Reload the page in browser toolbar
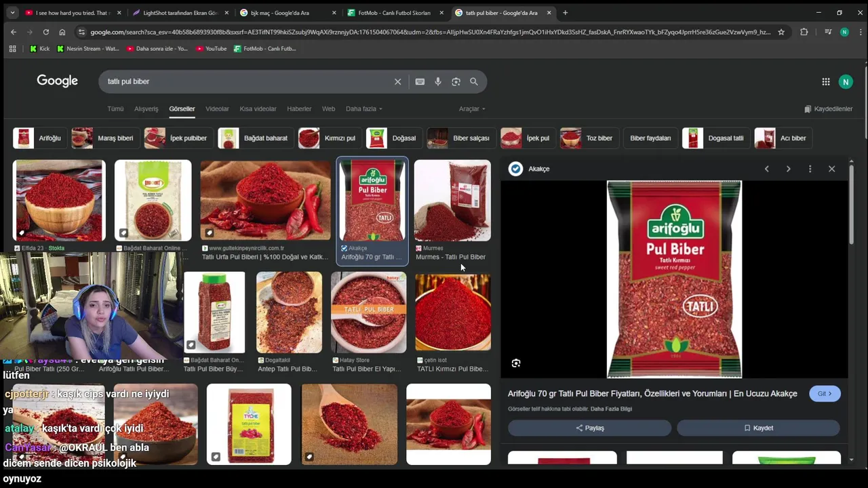The height and width of the screenshot is (488, 868). pos(46,32)
